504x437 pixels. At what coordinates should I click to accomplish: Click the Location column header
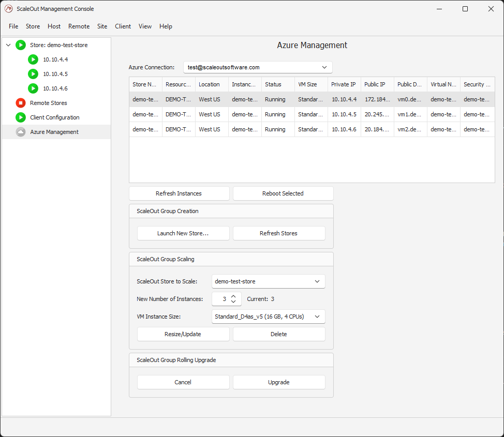tap(212, 84)
